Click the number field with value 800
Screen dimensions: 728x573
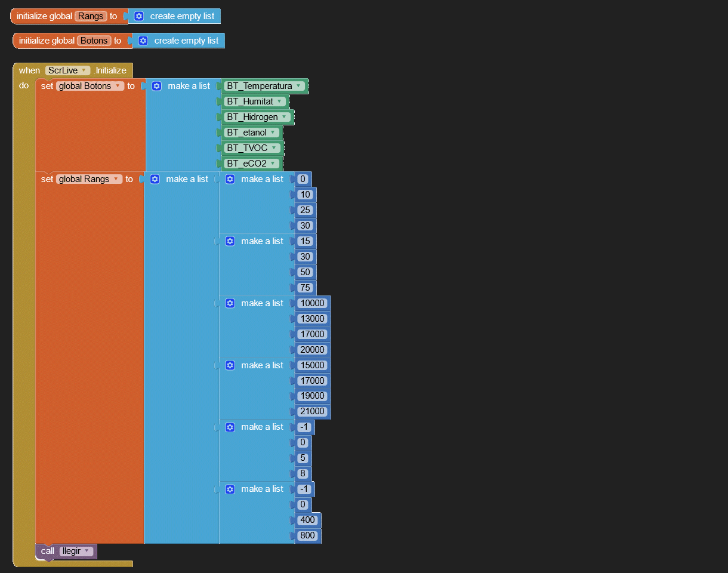pyautogui.click(x=308, y=535)
